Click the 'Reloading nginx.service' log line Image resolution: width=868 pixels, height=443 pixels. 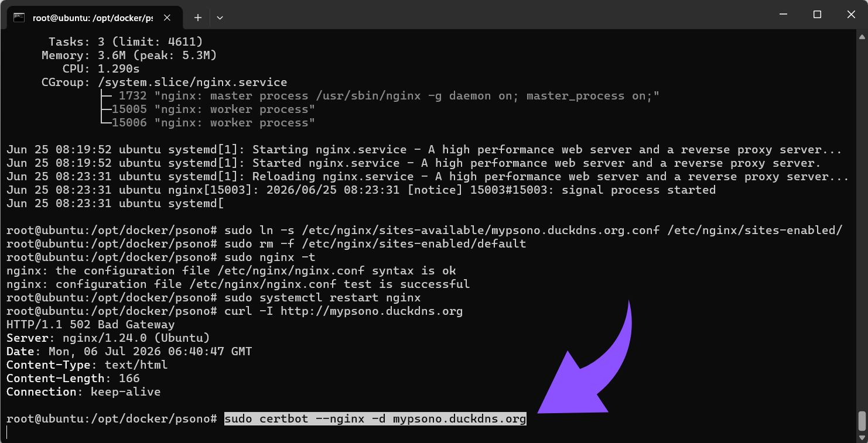point(428,177)
